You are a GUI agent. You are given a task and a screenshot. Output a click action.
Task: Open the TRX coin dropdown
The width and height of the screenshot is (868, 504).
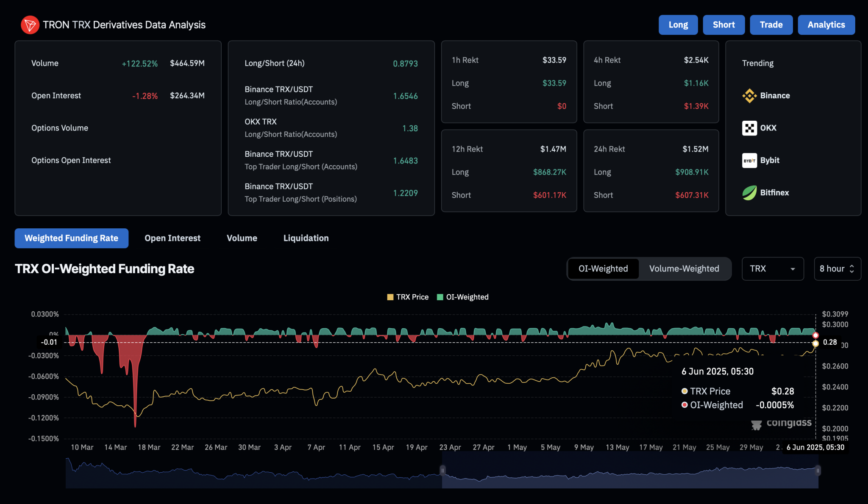pyautogui.click(x=772, y=269)
